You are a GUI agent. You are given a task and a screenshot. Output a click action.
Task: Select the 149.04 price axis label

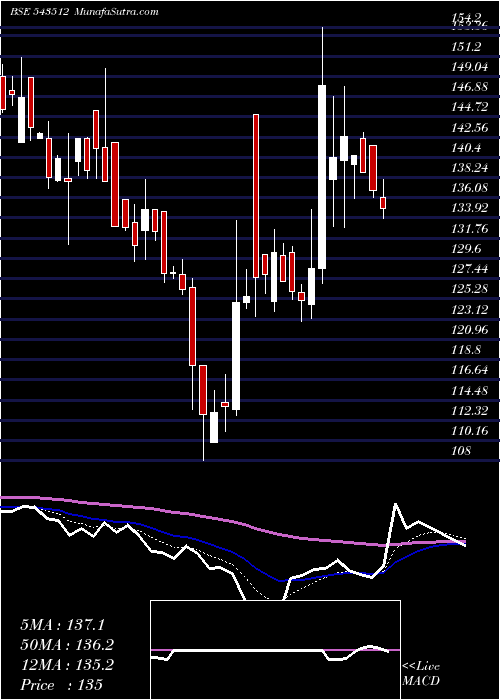pos(470,67)
